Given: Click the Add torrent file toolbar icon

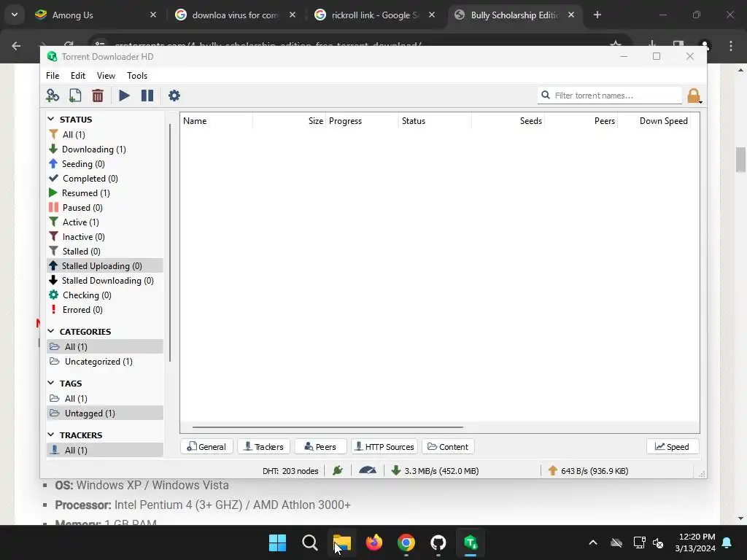Looking at the screenshot, I should coord(75,96).
